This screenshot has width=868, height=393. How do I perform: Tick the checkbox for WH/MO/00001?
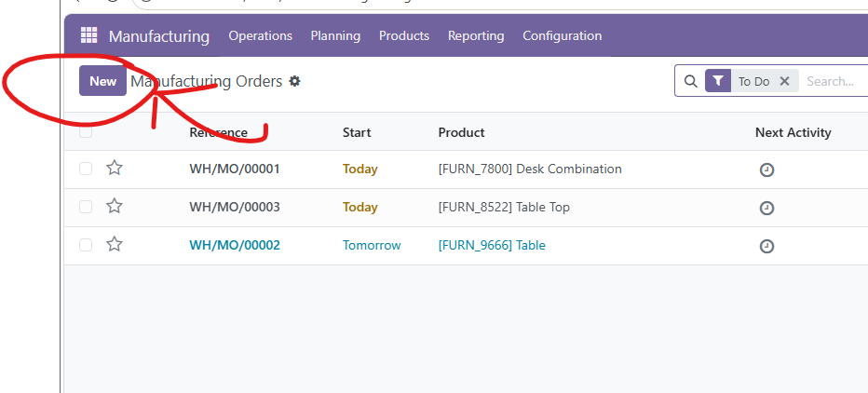coord(86,169)
